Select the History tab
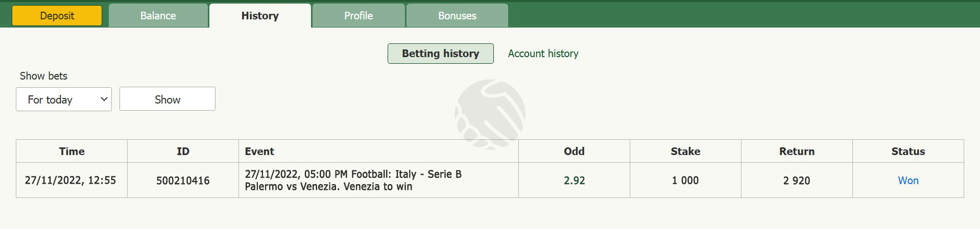 coord(260,16)
